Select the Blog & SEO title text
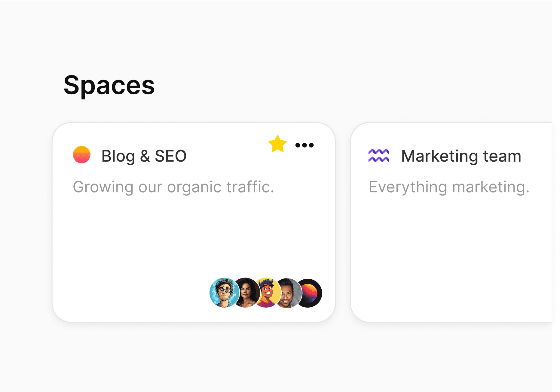Viewport: 560px width, 392px height. click(144, 156)
